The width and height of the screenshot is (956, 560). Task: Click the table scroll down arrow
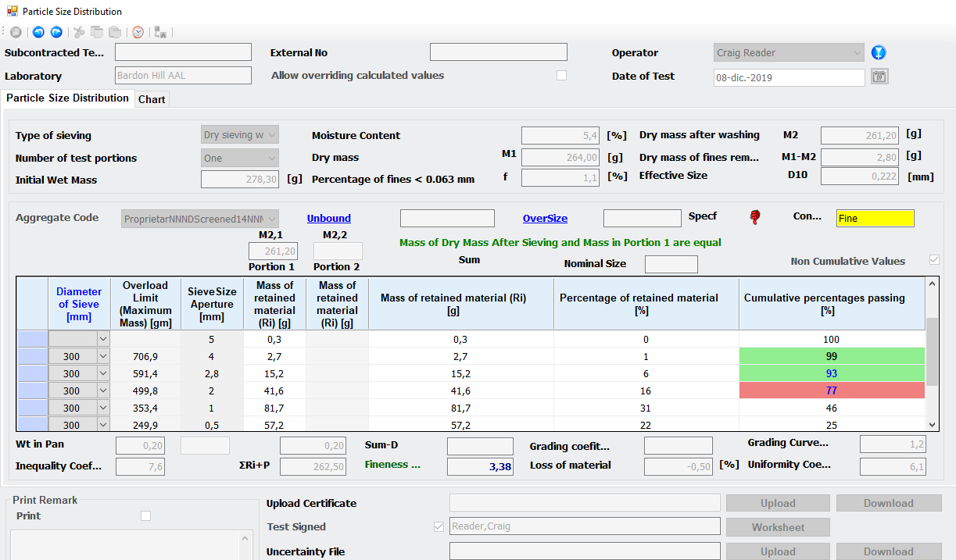click(x=932, y=424)
